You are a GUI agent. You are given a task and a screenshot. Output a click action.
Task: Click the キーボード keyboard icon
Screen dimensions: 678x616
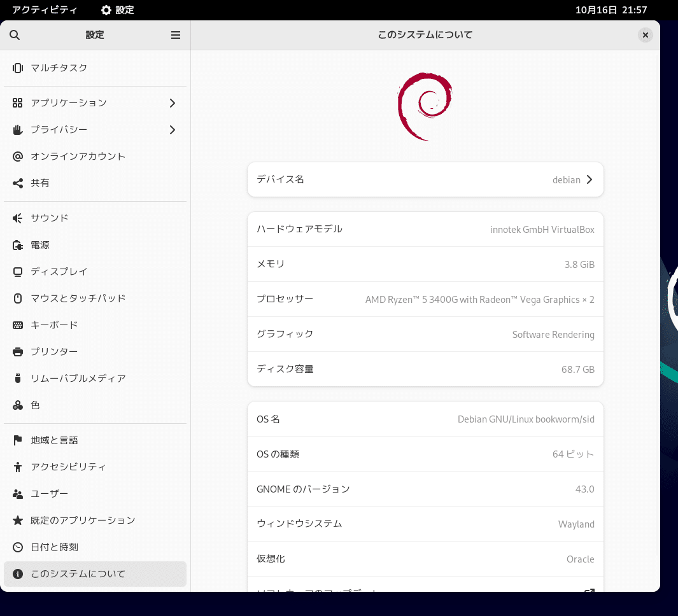coord(18,325)
